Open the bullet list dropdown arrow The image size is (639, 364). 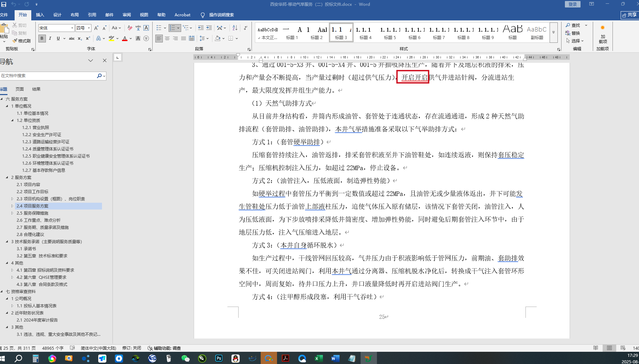[x=165, y=28]
